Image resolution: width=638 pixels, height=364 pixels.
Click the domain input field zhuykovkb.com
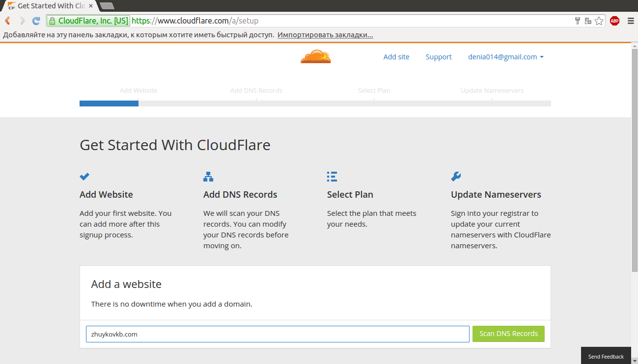277,334
